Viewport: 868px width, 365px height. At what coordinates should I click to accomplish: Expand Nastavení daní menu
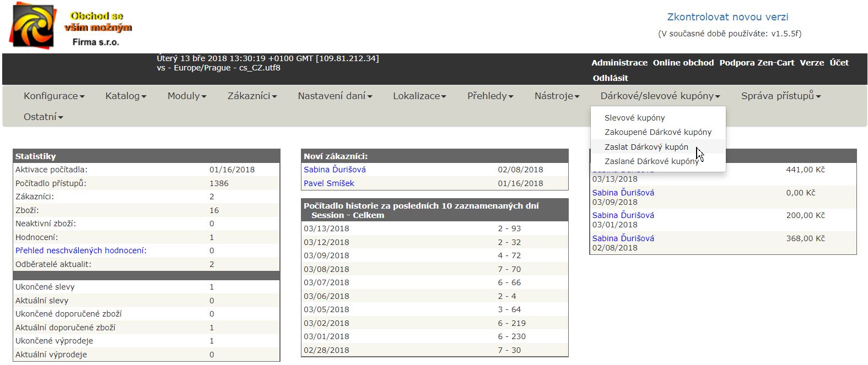(335, 96)
